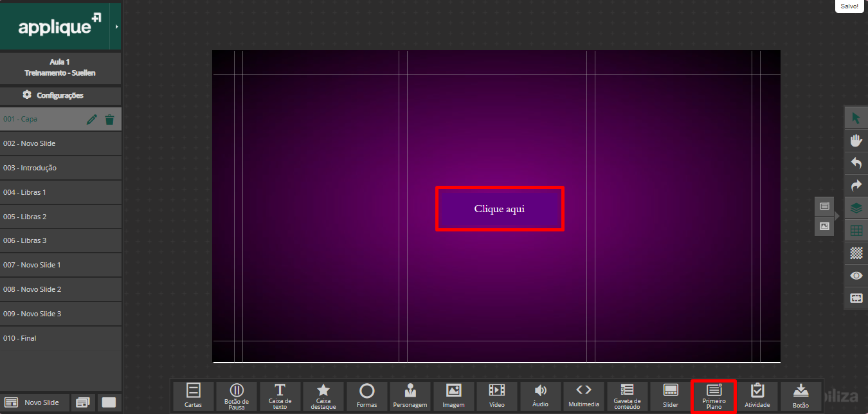Open slide 010 - Final
Screen dimensions: 868x414
click(x=60, y=338)
